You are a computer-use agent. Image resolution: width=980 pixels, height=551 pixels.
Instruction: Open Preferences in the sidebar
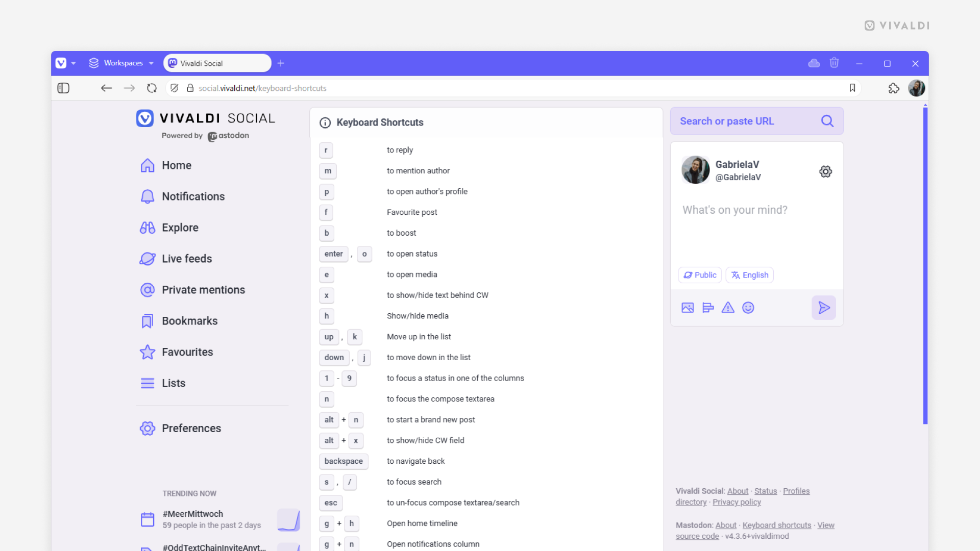[x=180, y=429]
